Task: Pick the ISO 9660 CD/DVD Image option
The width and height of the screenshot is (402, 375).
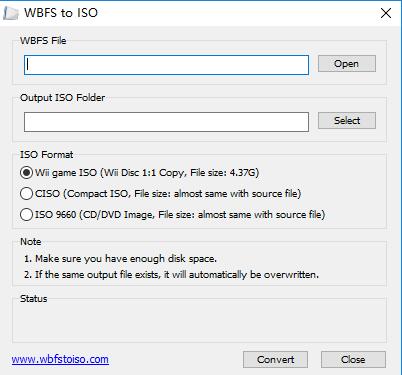Action: click(x=172, y=214)
